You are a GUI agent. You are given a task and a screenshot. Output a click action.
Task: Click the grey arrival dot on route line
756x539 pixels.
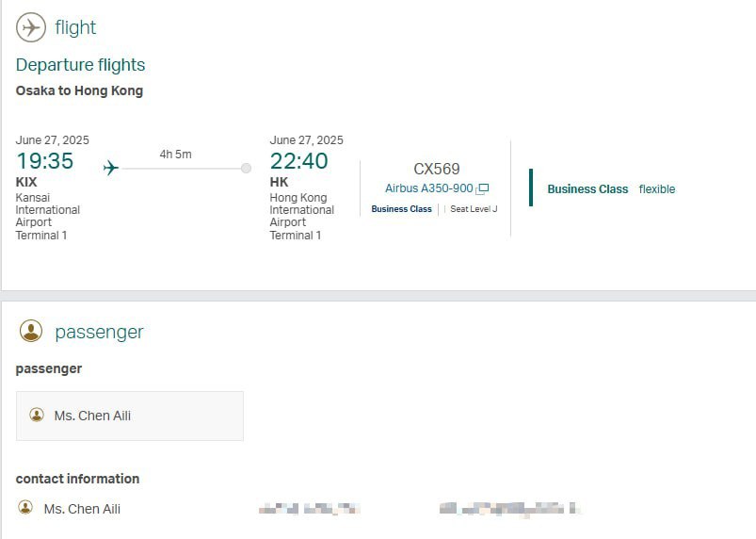point(246,168)
